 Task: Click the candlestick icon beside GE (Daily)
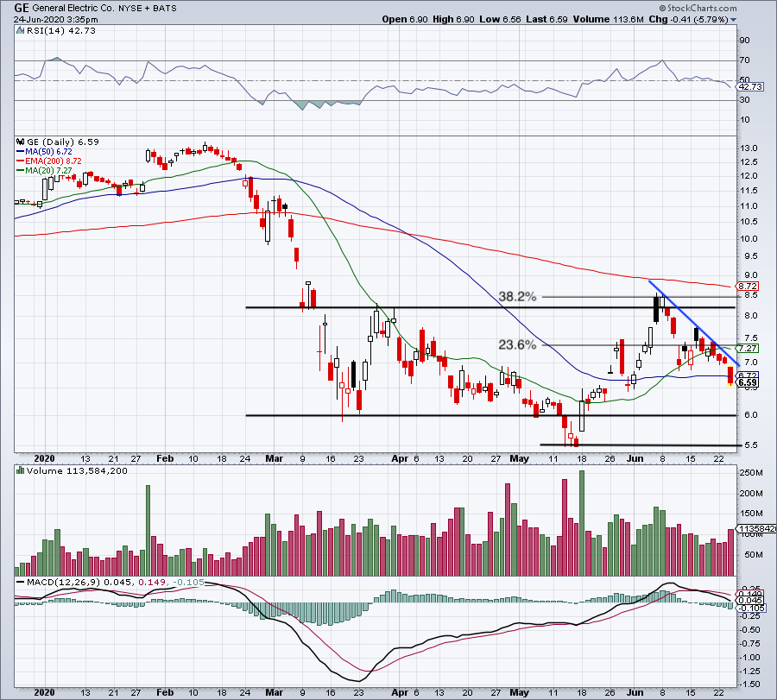[21, 142]
